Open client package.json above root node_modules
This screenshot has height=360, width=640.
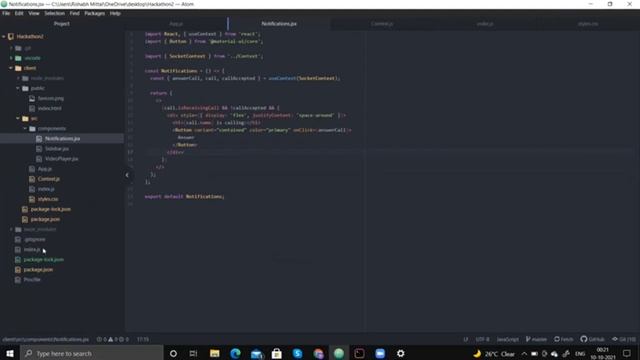45,219
